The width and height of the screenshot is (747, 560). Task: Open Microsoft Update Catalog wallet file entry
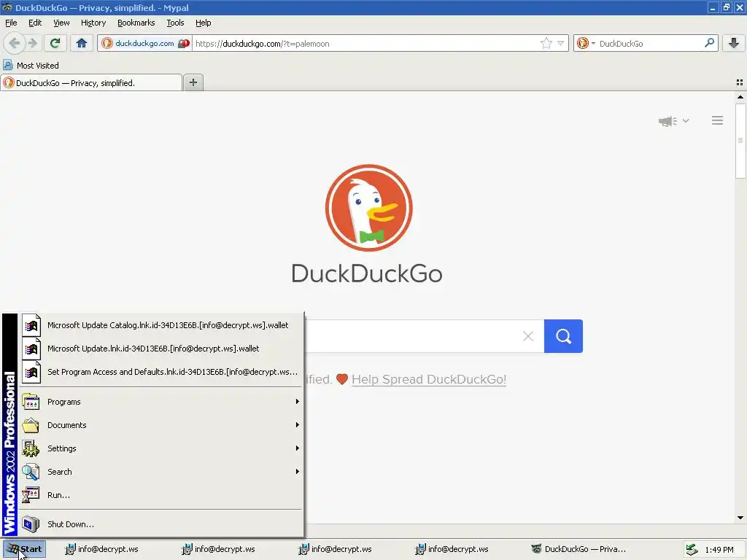coord(160,325)
